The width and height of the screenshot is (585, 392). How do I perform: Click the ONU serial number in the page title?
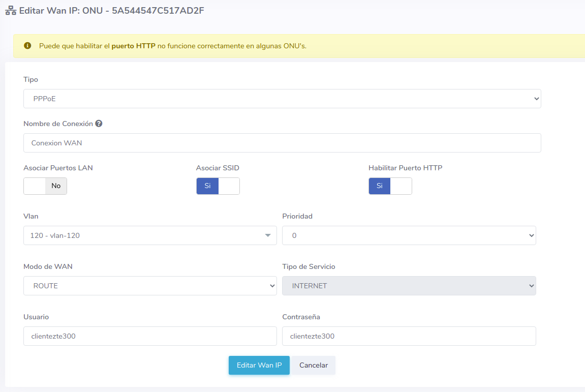[158, 11]
